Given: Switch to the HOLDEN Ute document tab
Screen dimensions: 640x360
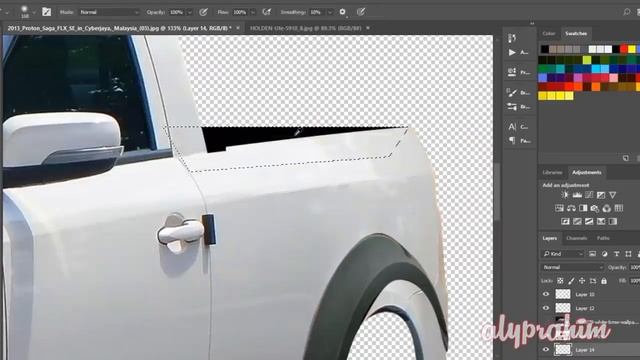Looking at the screenshot, I should 306,28.
